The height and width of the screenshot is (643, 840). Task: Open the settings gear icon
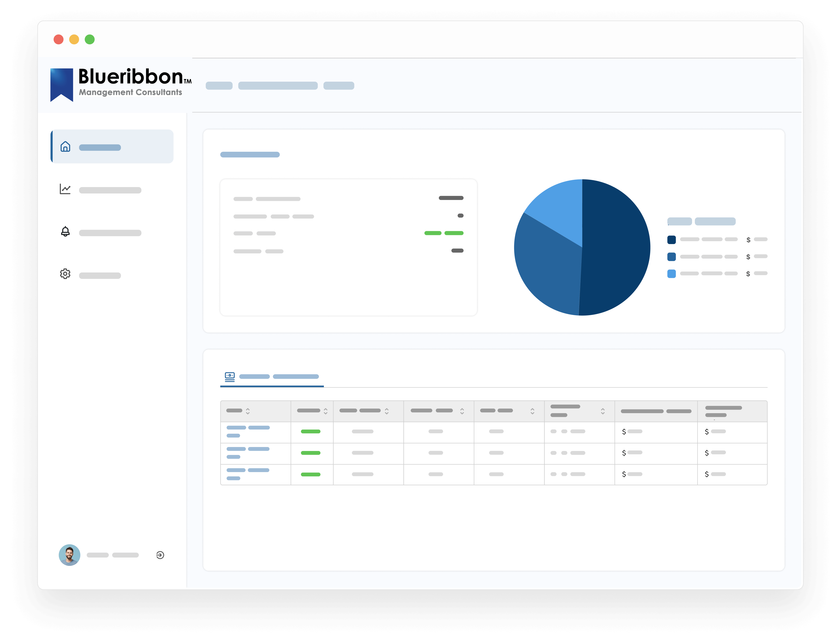pyautogui.click(x=65, y=274)
